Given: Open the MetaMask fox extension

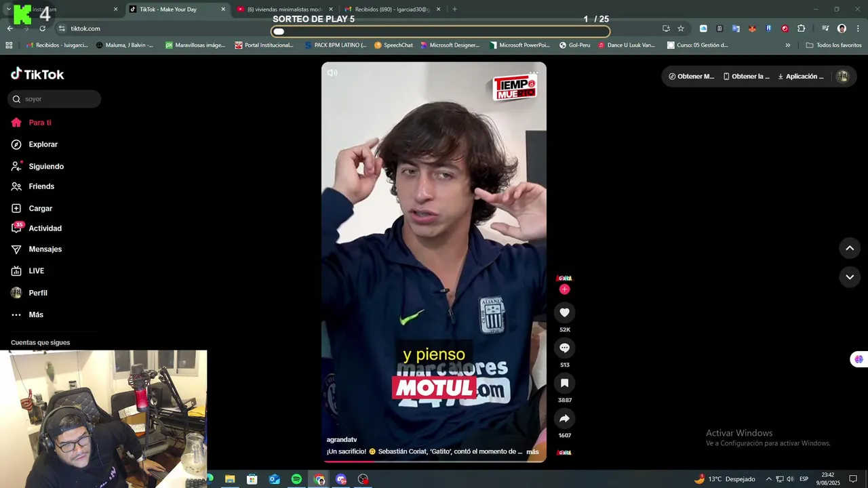Looking at the screenshot, I should [752, 28].
